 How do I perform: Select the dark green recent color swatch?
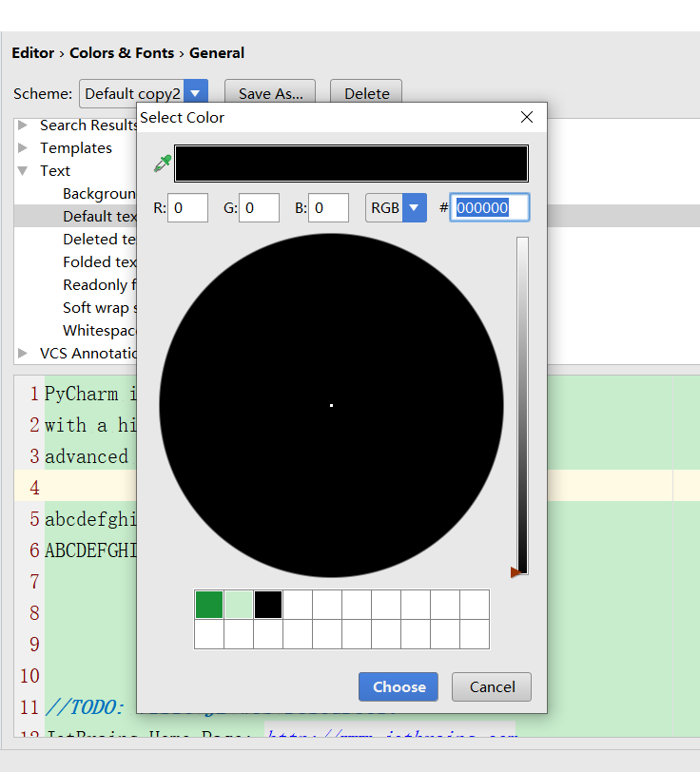pyautogui.click(x=209, y=605)
